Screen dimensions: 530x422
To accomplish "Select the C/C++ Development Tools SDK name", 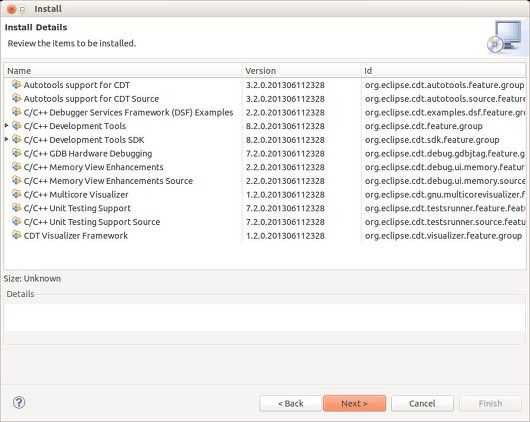I will (x=84, y=140).
